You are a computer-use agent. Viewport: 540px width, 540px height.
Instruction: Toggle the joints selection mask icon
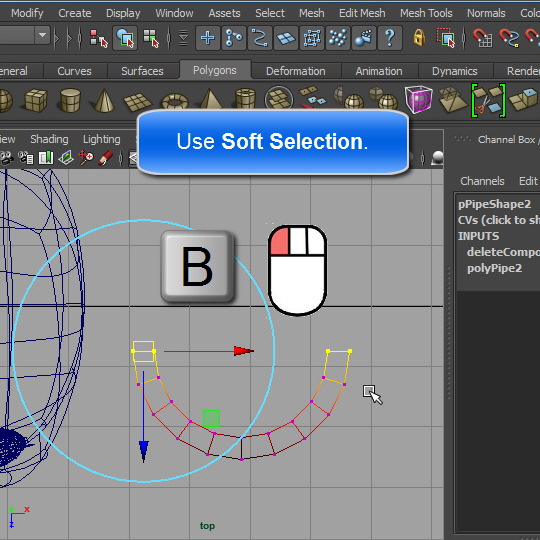(x=234, y=38)
